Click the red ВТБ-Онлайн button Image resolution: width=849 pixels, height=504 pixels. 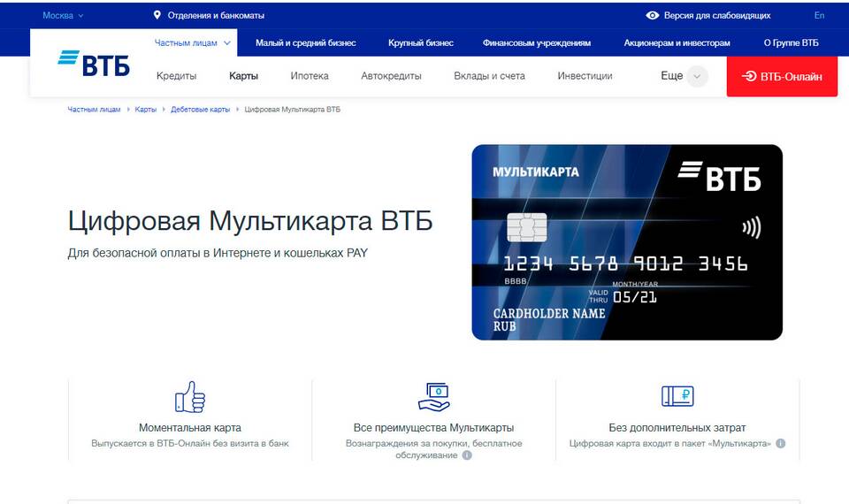pos(782,76)
